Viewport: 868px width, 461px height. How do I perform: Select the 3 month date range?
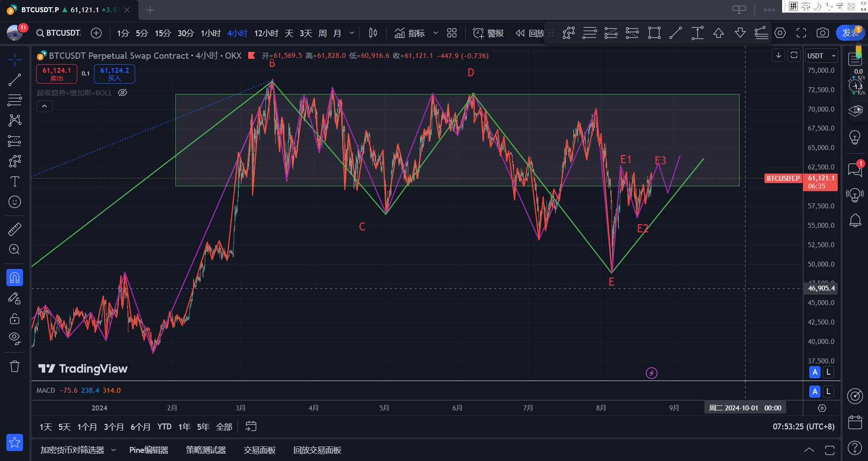(113, 427)
